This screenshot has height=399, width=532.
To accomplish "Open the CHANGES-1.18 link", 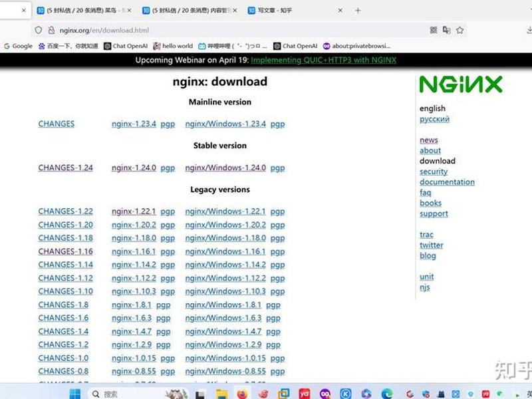I will tap(65, 238).
